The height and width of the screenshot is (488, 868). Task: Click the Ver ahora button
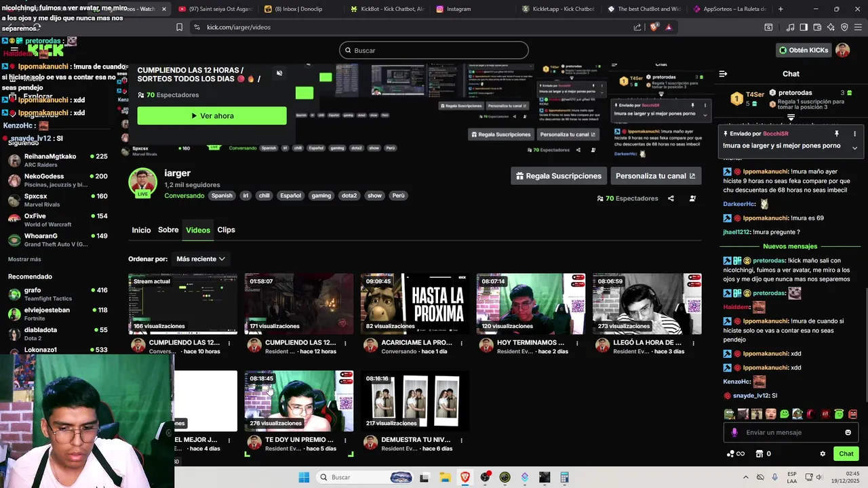[x=212, y=116]
